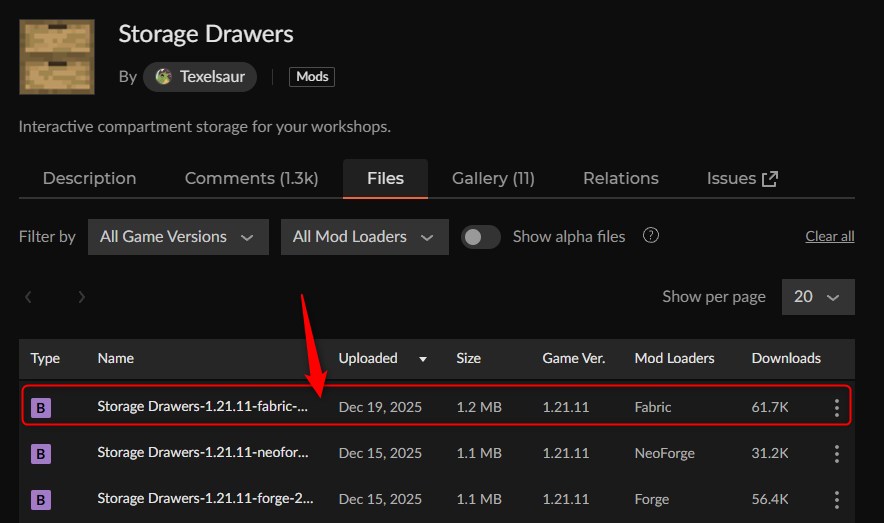Screen dimensions: 884x523
Task: Click Texelsaur's avatar icon
Action: (163, 77)
